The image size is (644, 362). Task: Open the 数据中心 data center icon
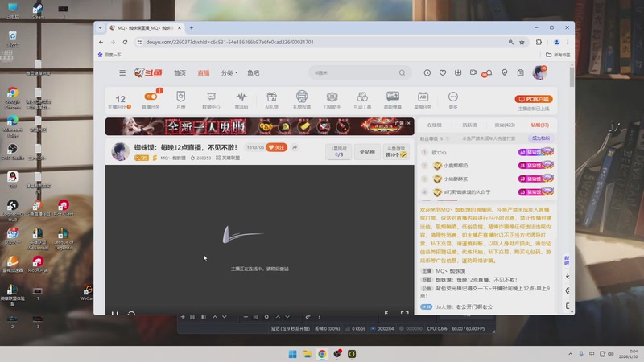click(x=211, y=100)
